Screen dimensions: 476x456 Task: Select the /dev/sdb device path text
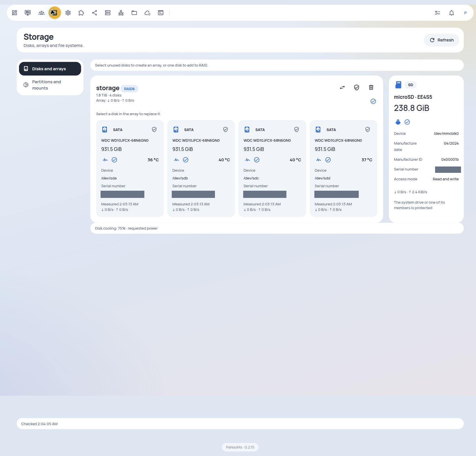click(180, 178)
